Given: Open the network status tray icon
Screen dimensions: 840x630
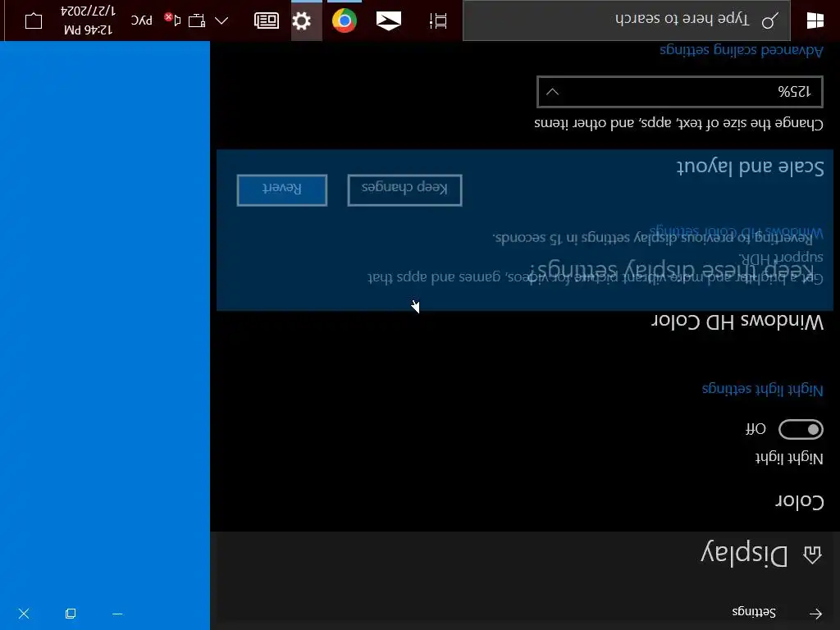Looking at the screenshot, I should coord(197,21).
